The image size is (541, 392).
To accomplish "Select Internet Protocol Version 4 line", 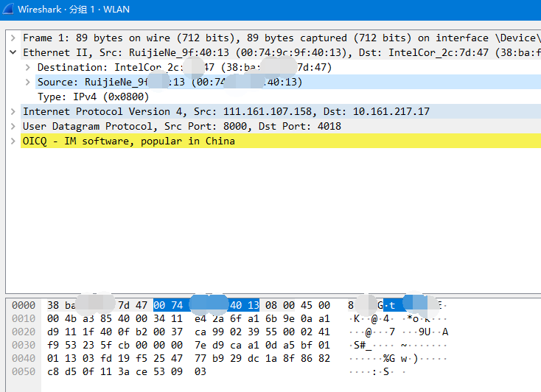I will click(x=281, y=111).
